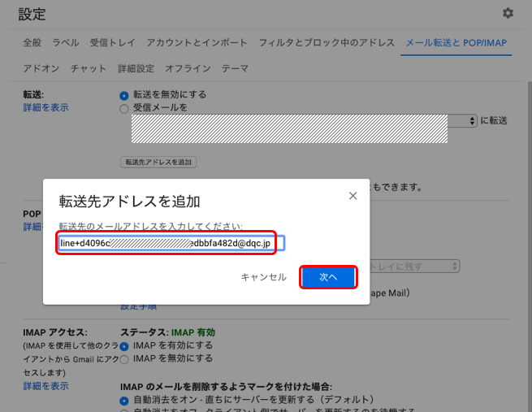This screenshot has height=412, width=532.
Task: Open 詳細を表示 link under 転送
Action: (45, 107)
